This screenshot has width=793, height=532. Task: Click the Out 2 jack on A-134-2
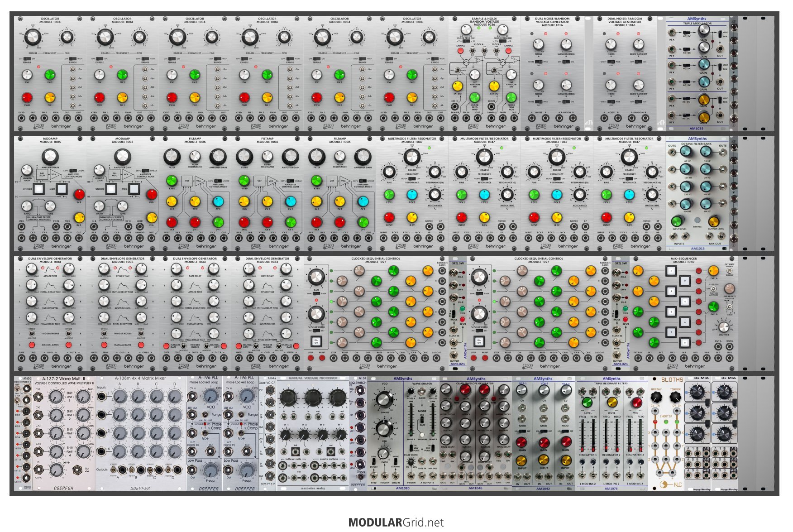[270, 476]
